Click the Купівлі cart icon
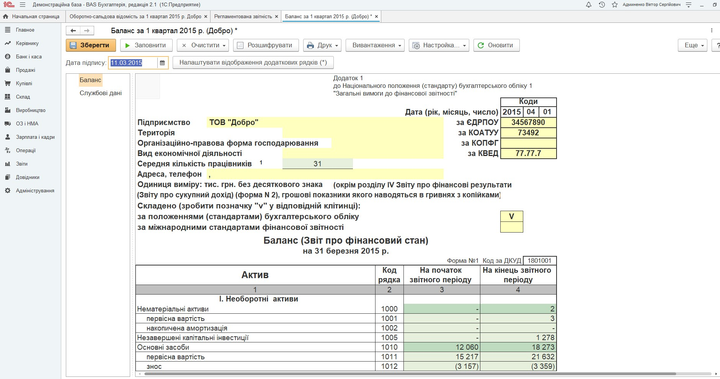Viewport: 720px width, 379px height. (7, 83)
